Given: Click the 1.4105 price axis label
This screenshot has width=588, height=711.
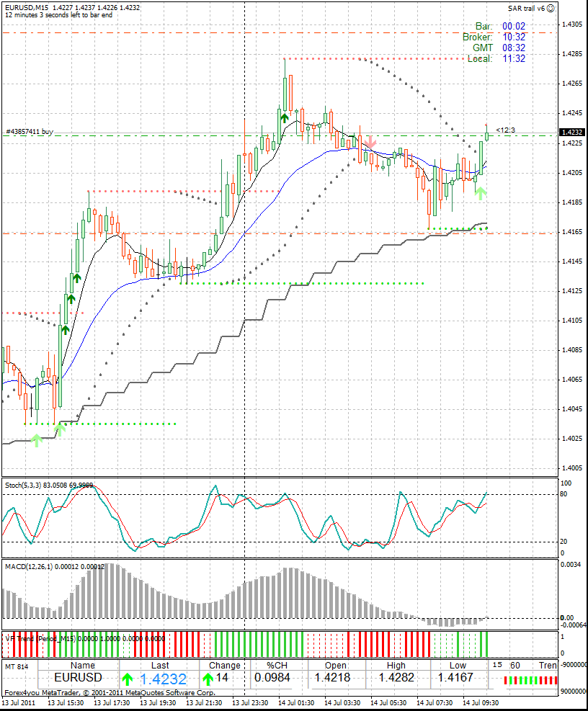Looking at the screenshot, I should point(572,320).
